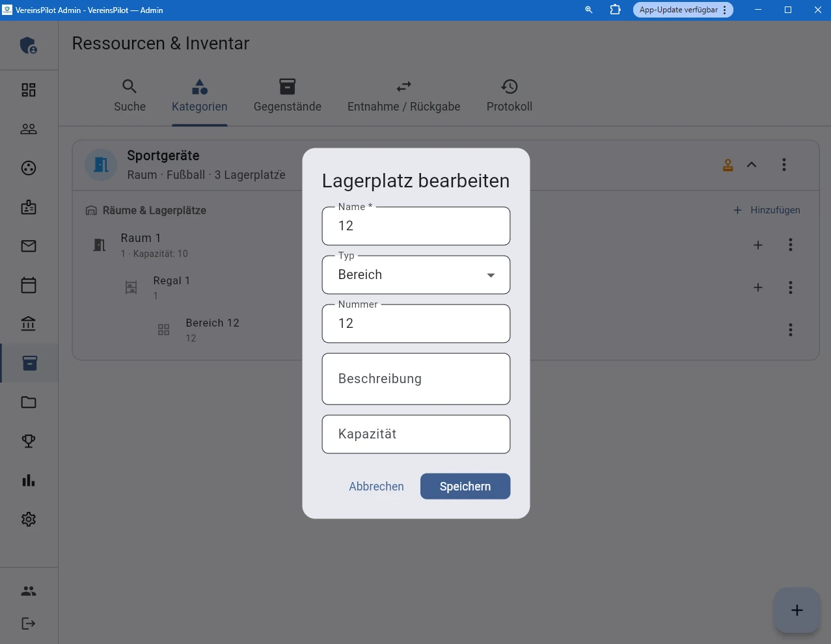Click the trophy sidebar icon
Screen dimensions: 831x644
click(x=29, y=441)
